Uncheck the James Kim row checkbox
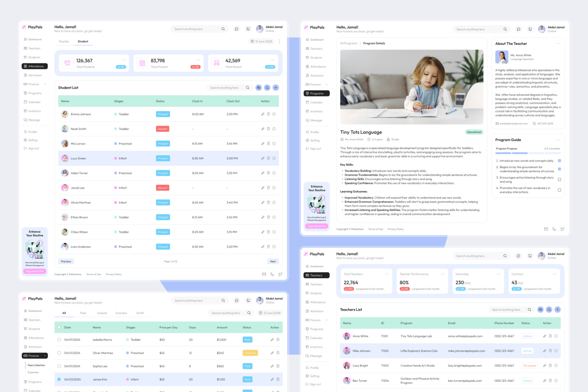Image resolution: width=588 pixels, height=392 pixels. coord(59,379)
